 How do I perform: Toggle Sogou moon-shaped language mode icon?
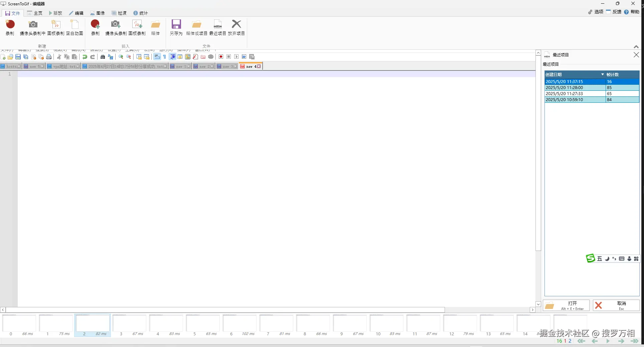click(x=607, y=259)
